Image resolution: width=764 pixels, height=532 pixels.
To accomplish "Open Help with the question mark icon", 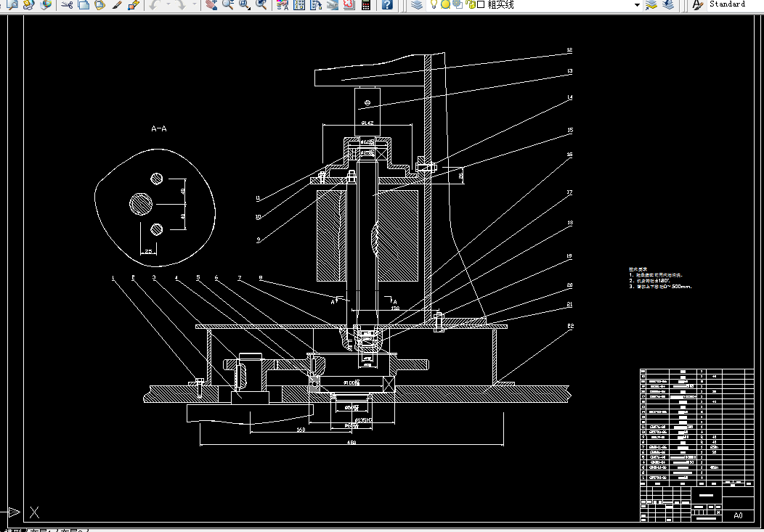I will 387,5.
